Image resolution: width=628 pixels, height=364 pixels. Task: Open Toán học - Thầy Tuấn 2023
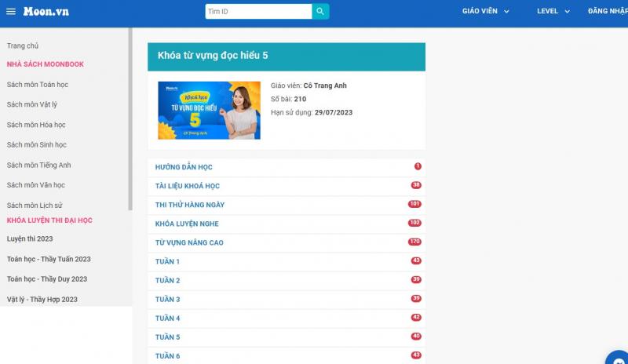click(x=49, y=259)
